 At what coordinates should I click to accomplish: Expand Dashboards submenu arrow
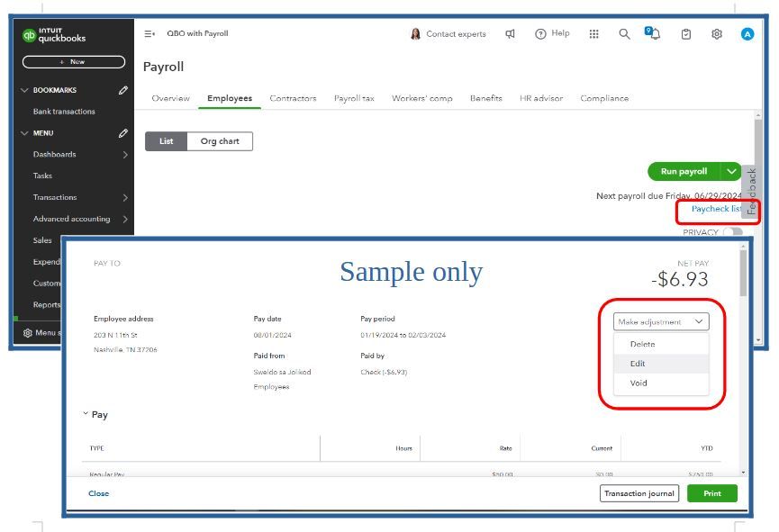(125, 155)
